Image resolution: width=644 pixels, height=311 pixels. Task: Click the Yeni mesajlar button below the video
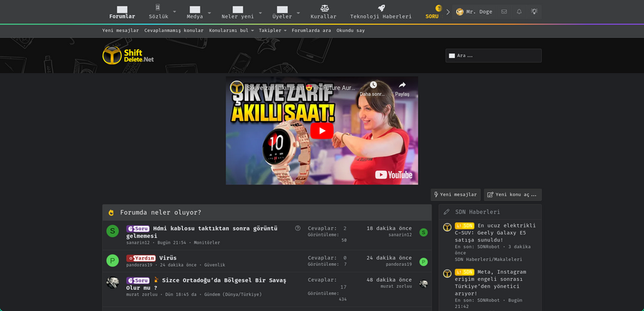(x=456, y=194)
